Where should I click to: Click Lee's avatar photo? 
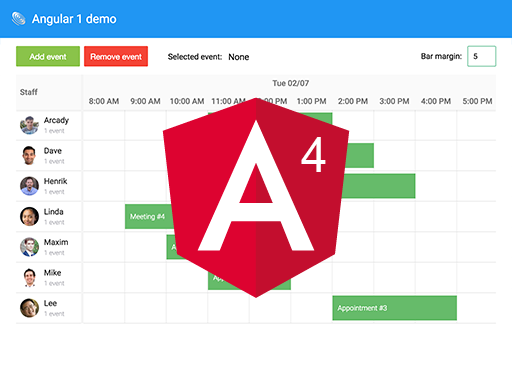tap(29, 308)
